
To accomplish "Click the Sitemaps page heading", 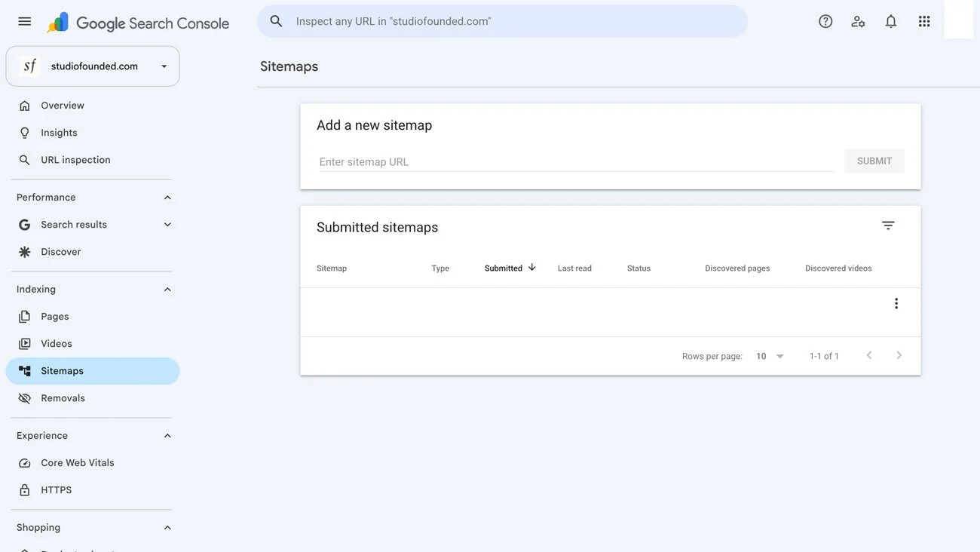I will (289, 66).
